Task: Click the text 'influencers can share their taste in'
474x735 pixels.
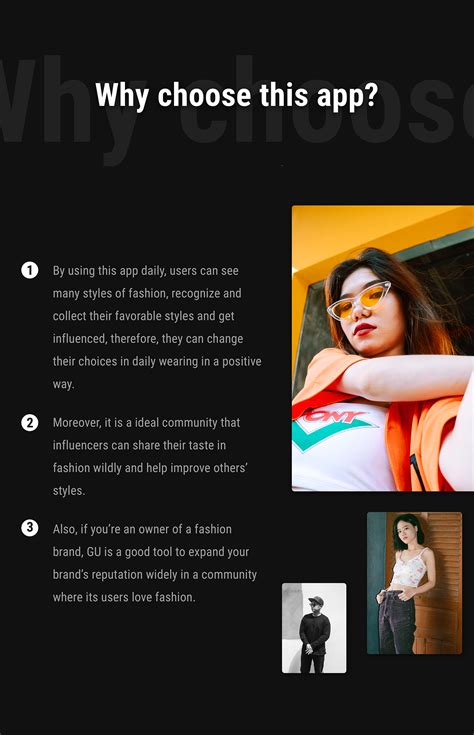Action: tap(139, 445)
